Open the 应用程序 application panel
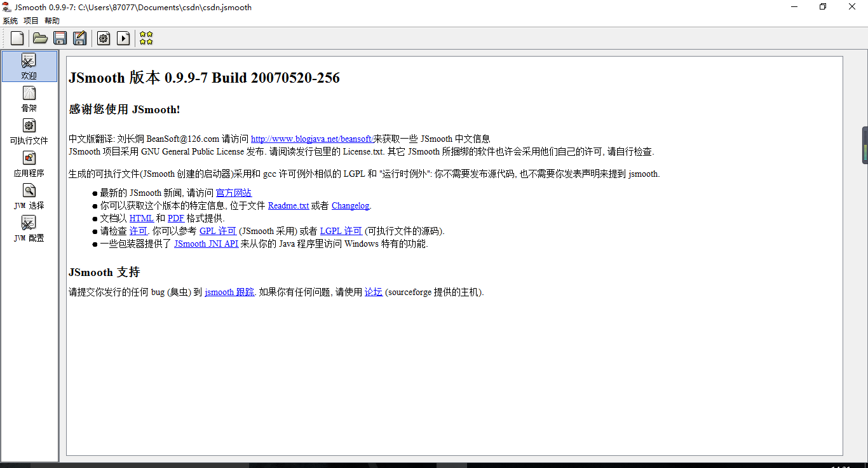Viewport: 868px width, 468px height. click(29, 164)
